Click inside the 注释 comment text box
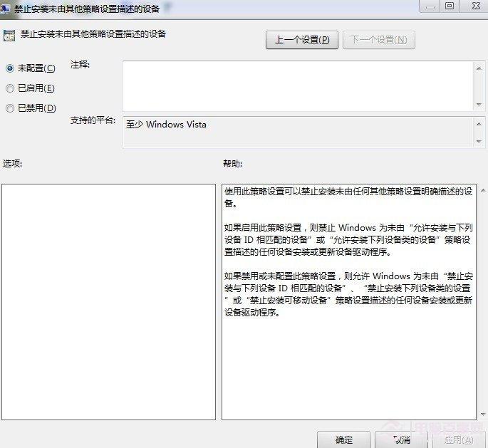Image resolution: width=488 pixels, height=448 pixels. pyautogui.click(x=298, y=86)
